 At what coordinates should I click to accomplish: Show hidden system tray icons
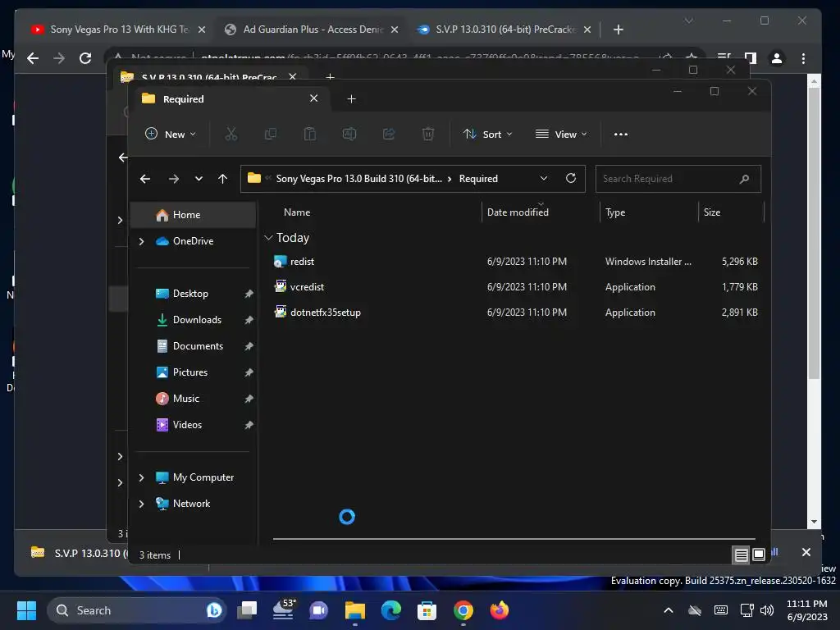668,610
